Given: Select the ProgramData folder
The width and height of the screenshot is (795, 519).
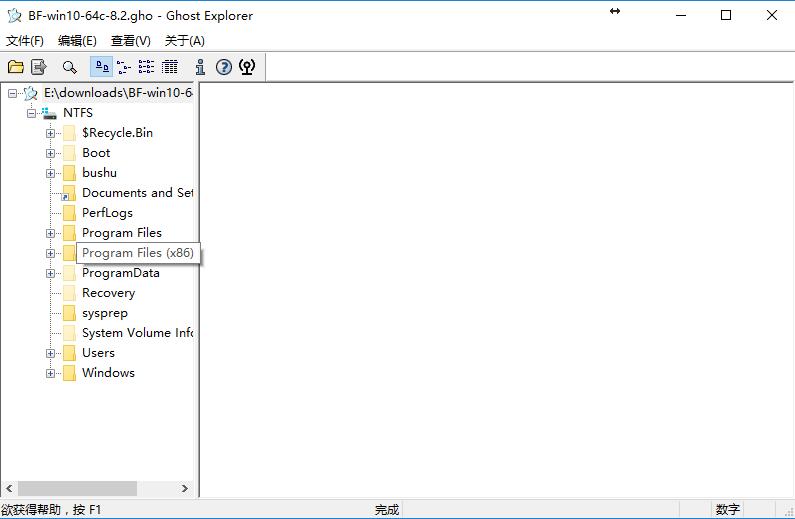Looking at the screenshot, I should pyautogui.click(x=121, y=273).
